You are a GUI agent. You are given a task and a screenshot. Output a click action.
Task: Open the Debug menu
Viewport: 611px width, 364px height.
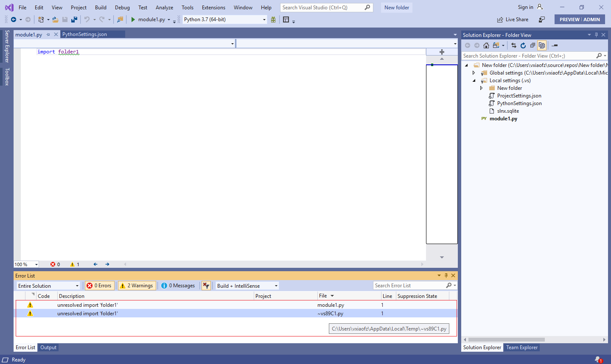(x=122, y=7)
